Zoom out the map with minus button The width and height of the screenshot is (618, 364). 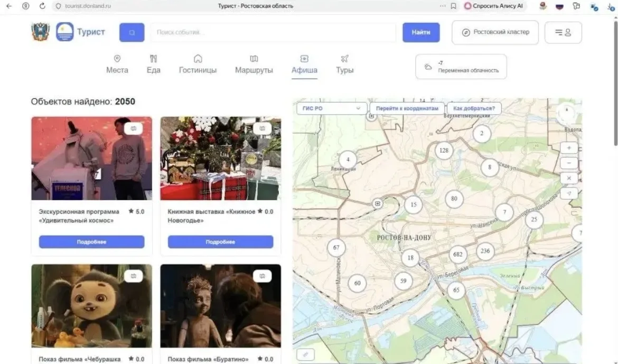point(569,163)
